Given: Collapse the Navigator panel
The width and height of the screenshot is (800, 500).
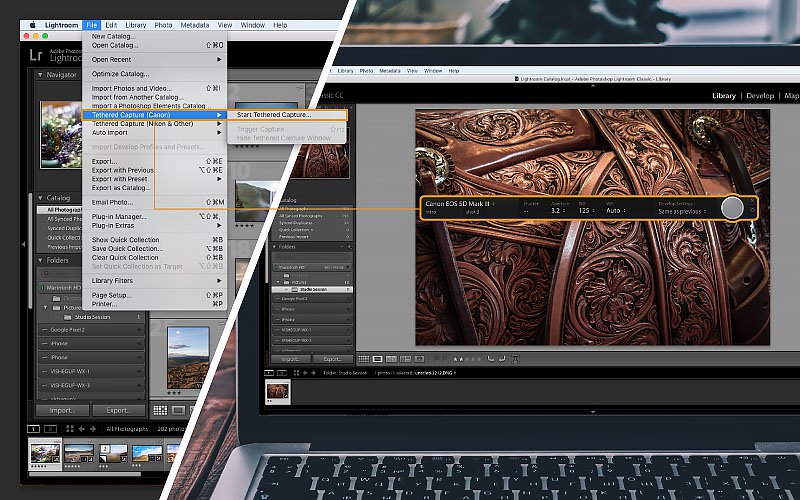Looking at the screenshot, I should (40, 75).
